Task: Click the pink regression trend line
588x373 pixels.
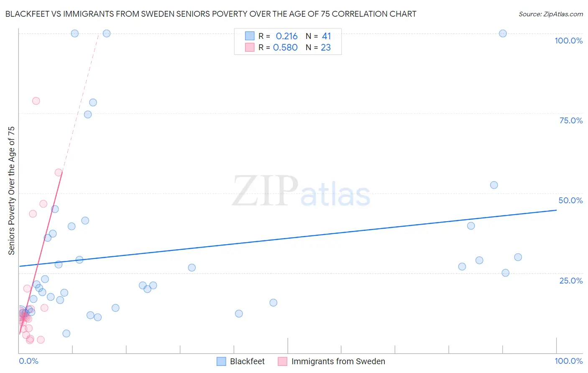Action: tap(41, 254)
